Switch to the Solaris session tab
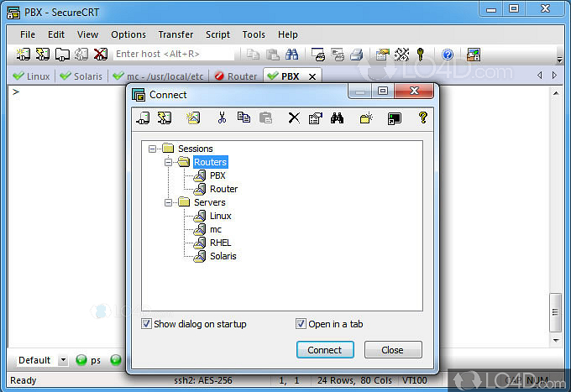This screenshot has height=392, width=571. pyautogui.click(x=81, y=76)
